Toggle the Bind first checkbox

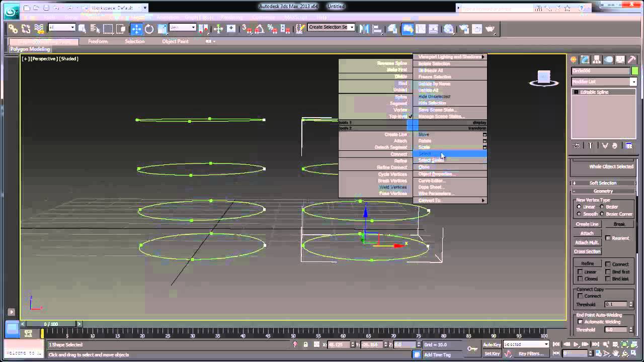point(608,271)
